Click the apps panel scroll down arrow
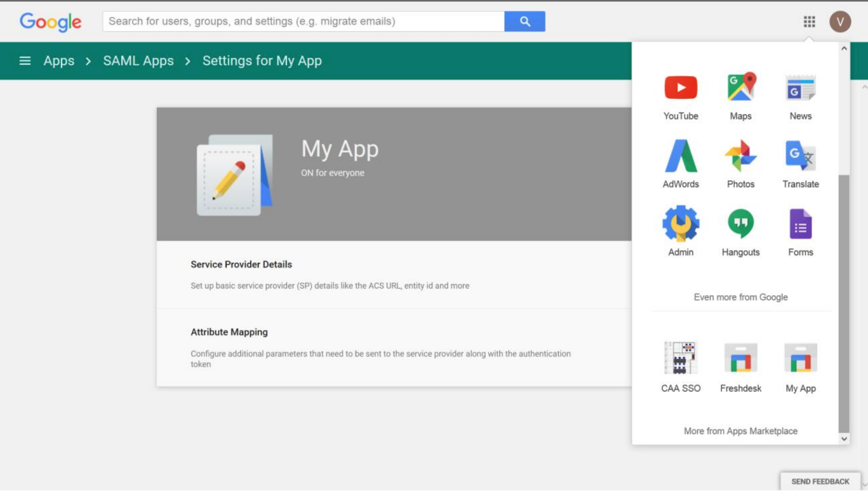Screen dimensions: 868x491 tap(844, 438)
